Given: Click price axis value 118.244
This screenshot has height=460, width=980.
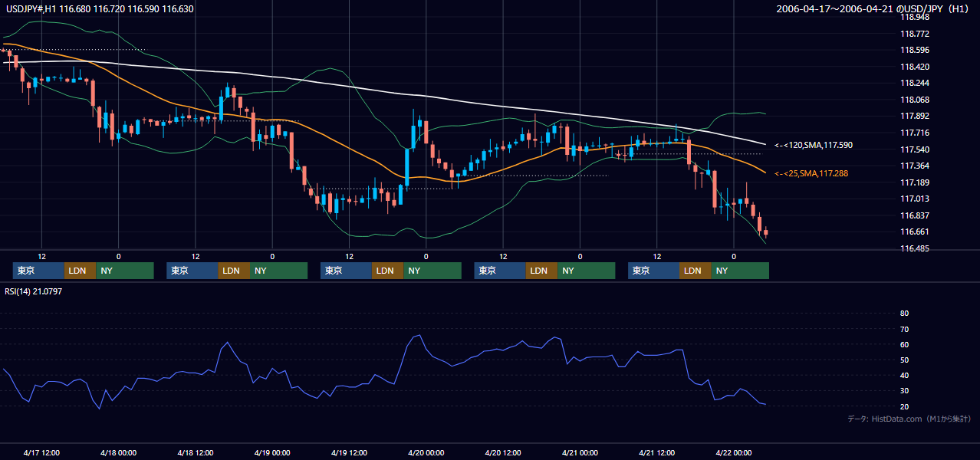Looking at the screenshot, I should 914,84.
